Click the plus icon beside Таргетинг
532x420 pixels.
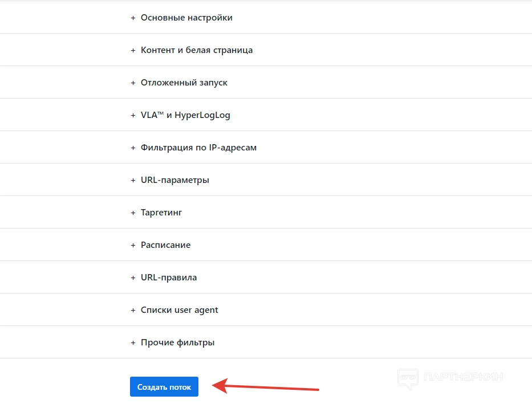(133, 213)
